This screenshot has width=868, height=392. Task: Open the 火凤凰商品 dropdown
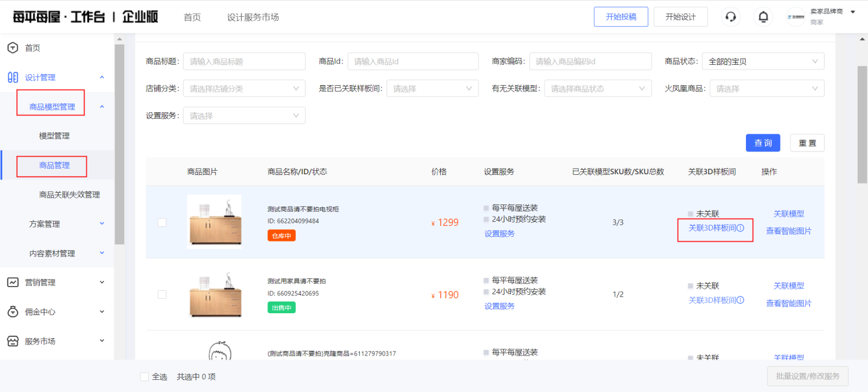coord(767,89)
